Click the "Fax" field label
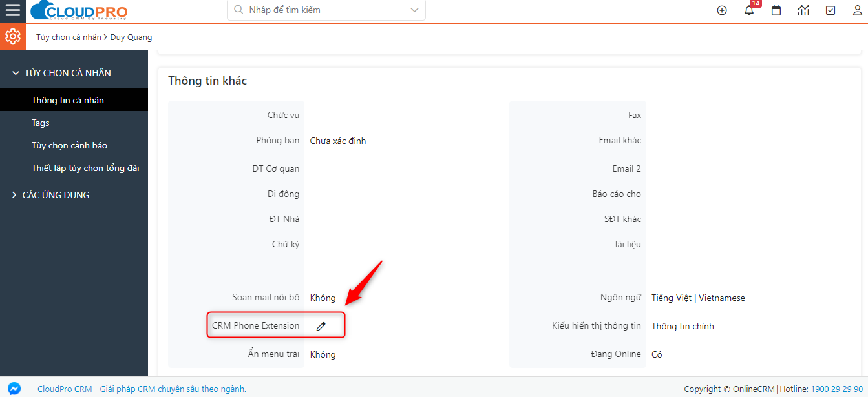The image size is (868, 397). pyautogui.click(x=635, y=115)
